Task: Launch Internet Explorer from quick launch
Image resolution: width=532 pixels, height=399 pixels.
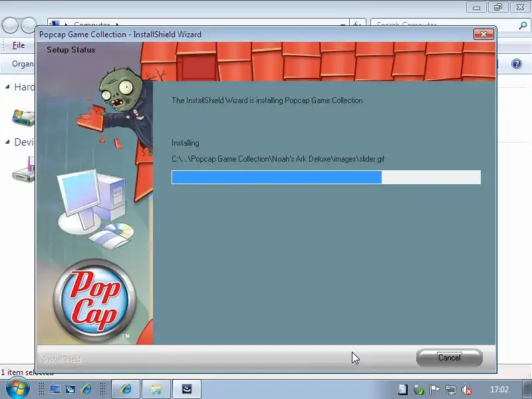Action: click(86, 389)
